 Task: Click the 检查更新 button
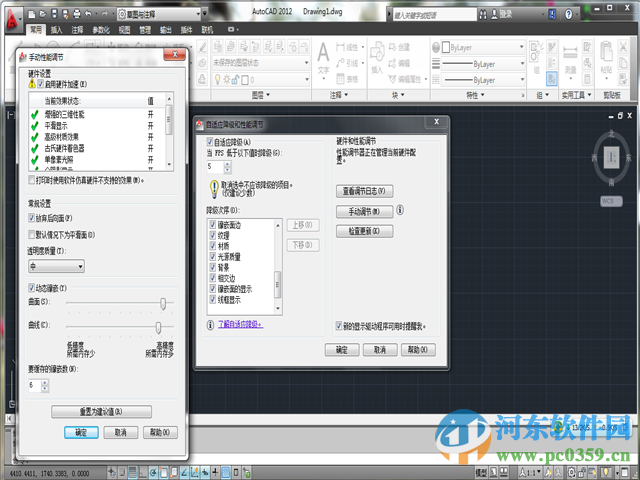[x=364, y=231]
